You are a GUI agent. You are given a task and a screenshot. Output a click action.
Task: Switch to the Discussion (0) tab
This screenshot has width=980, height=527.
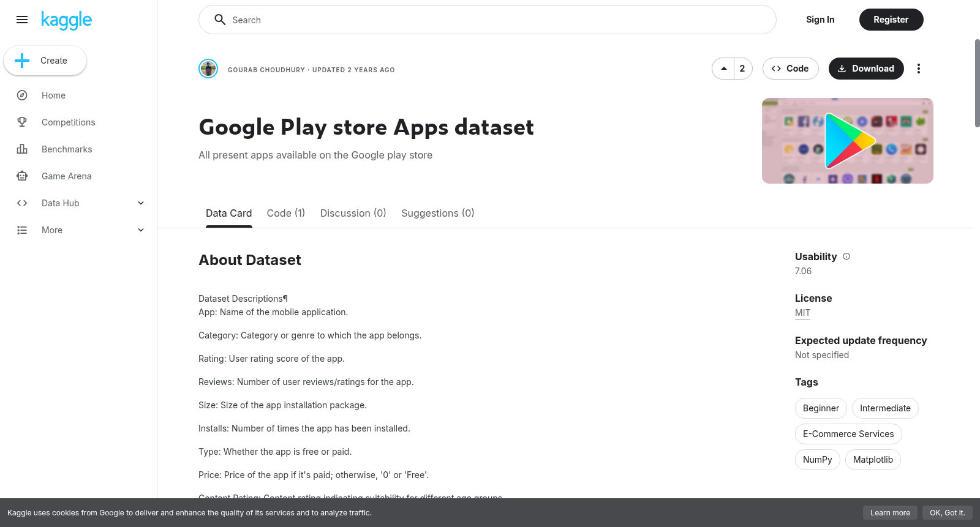pyautogui.click(x=353, y=213)
